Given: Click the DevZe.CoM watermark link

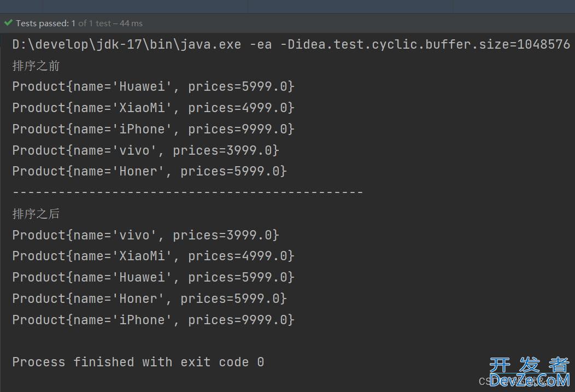Looking at the screenshot, I should (x=530, y=381).
